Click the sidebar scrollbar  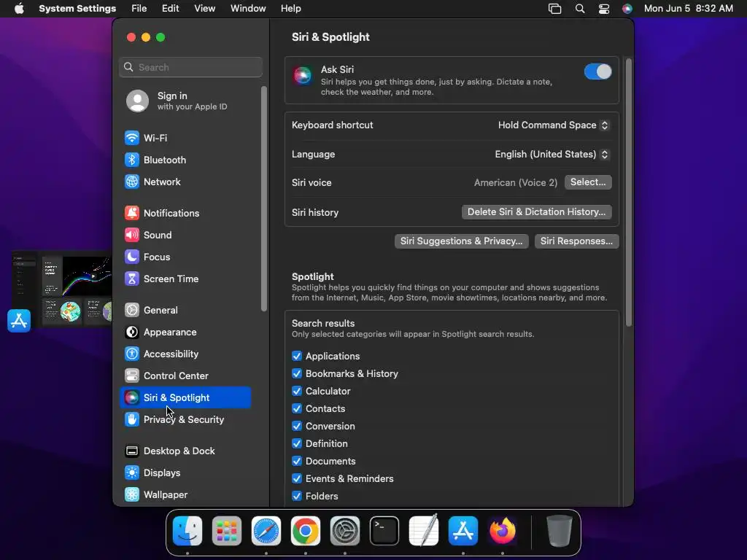tap(264, 199)
